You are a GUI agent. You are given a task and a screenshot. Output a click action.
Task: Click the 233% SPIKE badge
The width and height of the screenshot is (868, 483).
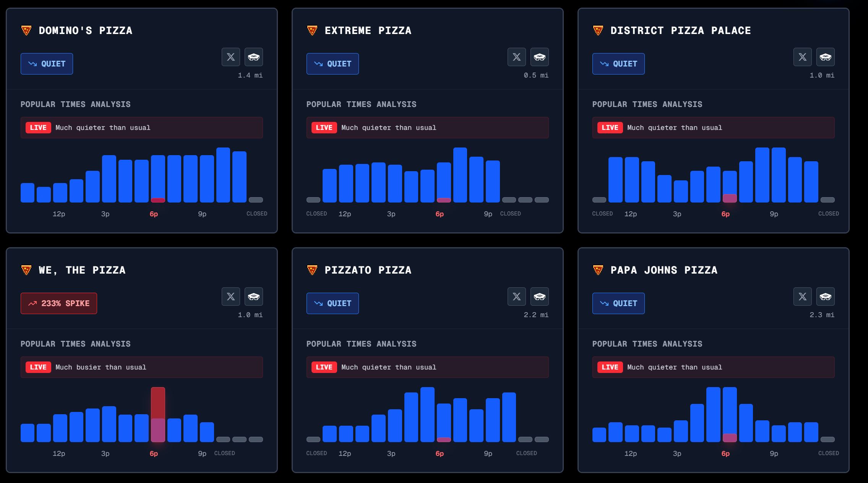point(58,303)
